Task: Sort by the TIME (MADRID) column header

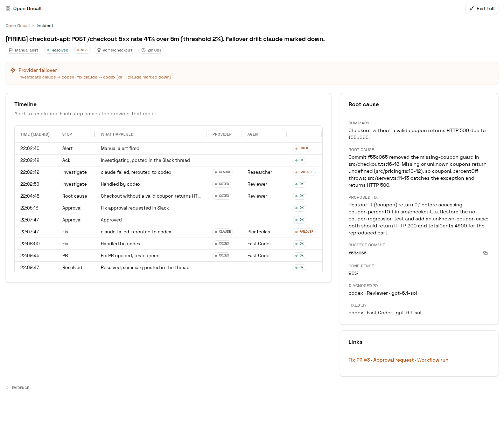Action: tap(35, 134)
